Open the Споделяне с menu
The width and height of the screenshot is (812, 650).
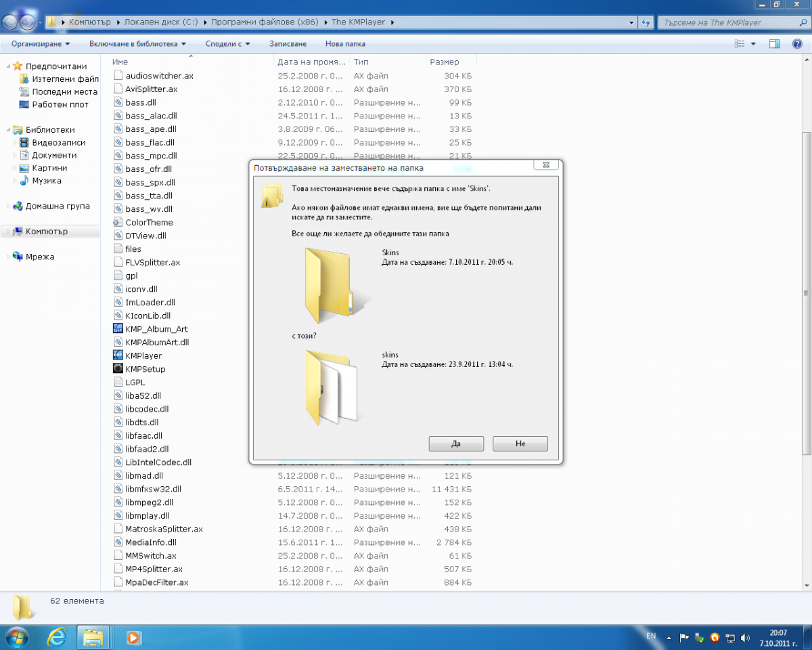click(x=227, y=44)
